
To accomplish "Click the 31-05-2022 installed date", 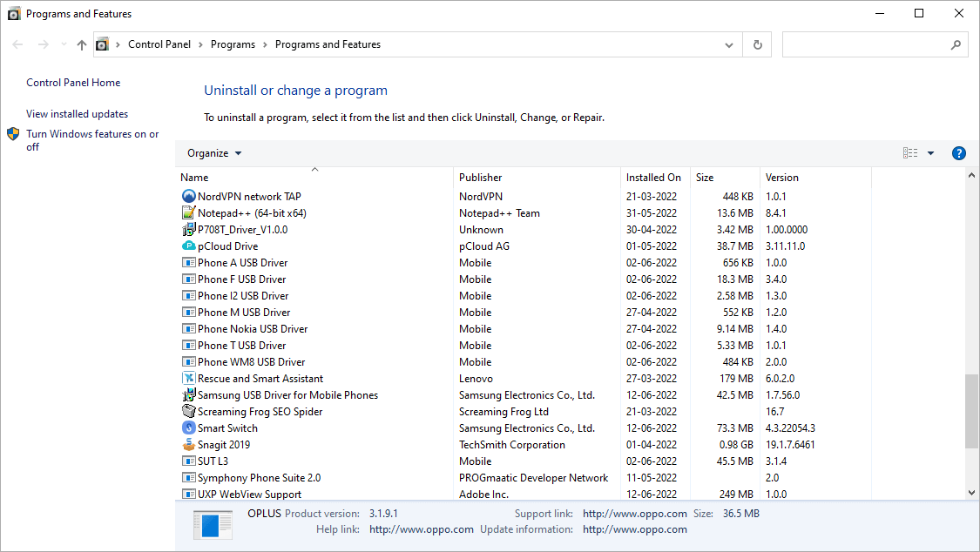I will click(x=652, y=213).
